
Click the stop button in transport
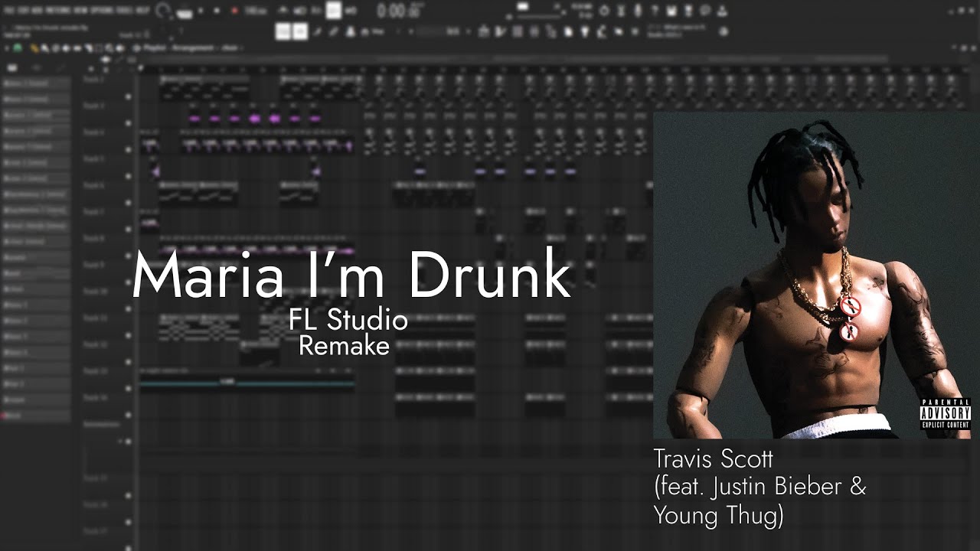point(217,11)
